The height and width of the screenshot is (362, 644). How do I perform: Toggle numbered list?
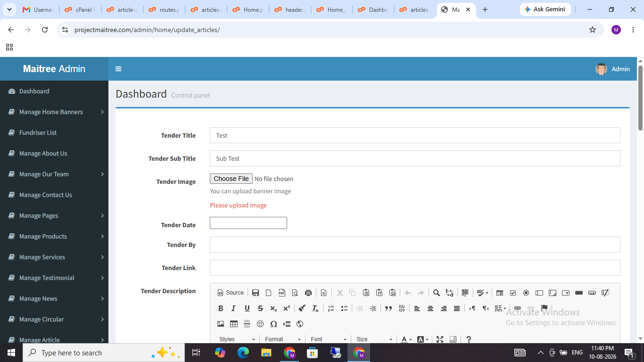tap(331, 308)
